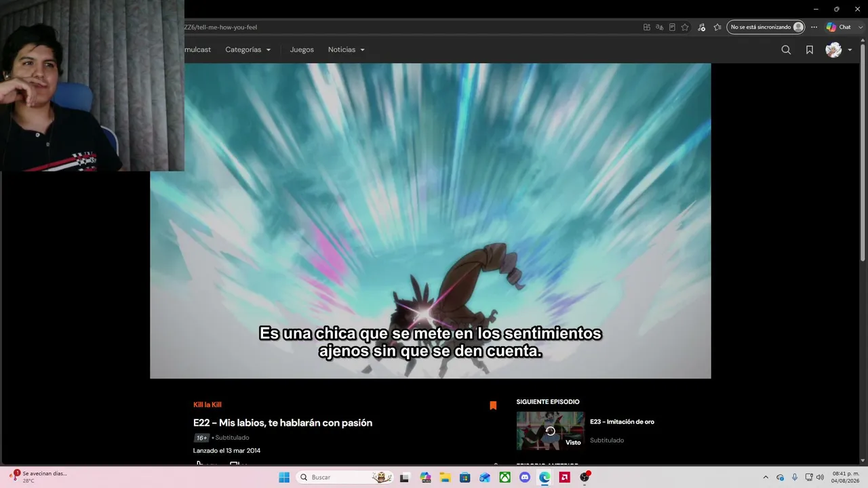Open File Explorer from taskbar
Viewport: 868px width, 488px height.
pyautogui.click(x=445, y=477)
